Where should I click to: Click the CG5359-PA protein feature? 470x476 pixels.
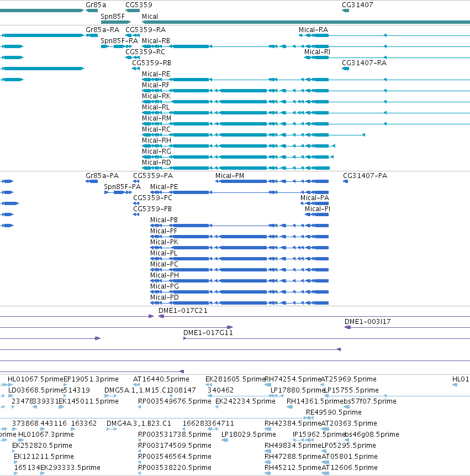pyautogui.click(x=136, y=181)
